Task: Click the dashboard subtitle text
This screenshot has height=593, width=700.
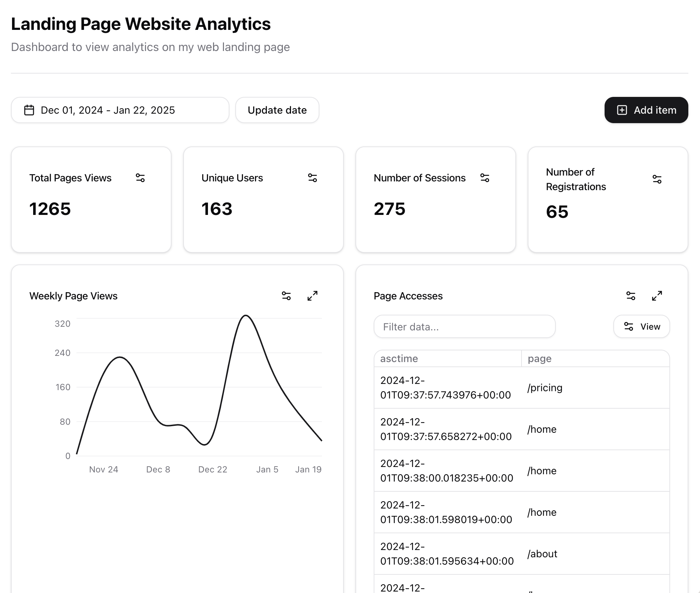Action: click(150, 47)
